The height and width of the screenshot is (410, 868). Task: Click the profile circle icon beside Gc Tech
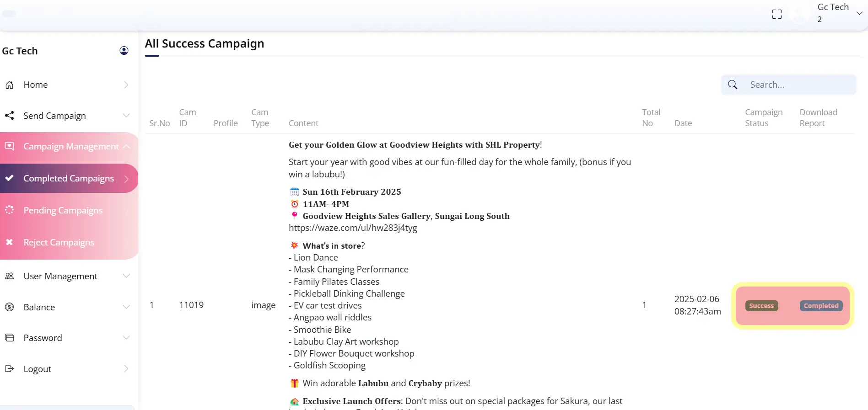point(124,50)
